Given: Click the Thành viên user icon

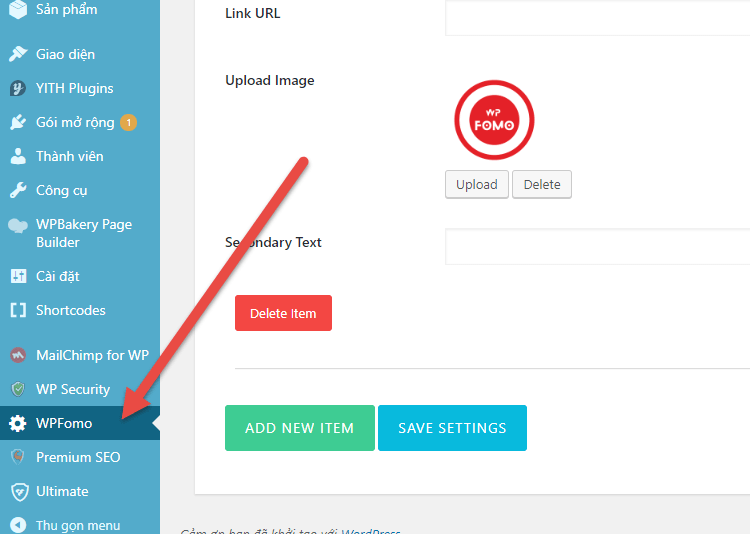Looking at the screenshot, I should (18, 156).
